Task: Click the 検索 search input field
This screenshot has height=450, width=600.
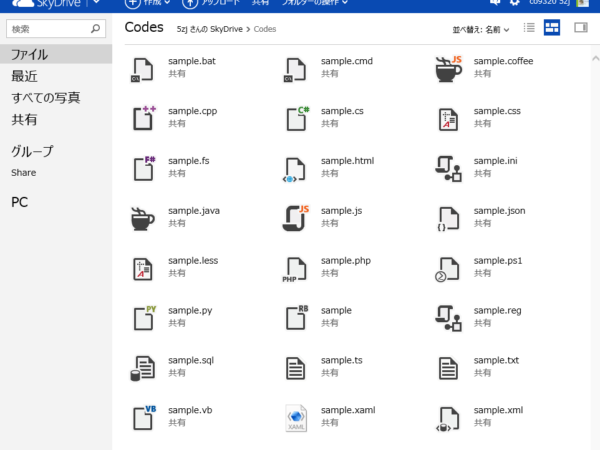Action: 56,29
